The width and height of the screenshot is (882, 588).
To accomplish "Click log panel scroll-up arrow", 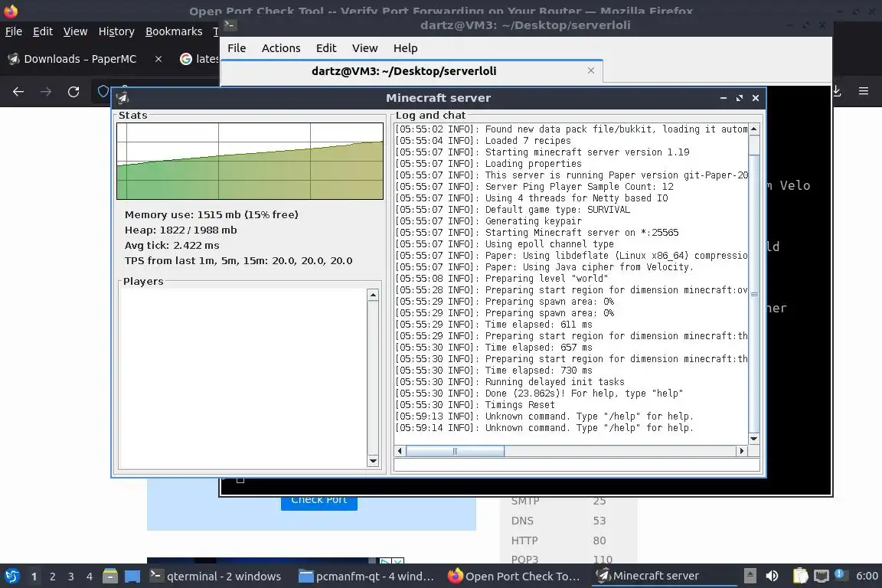I will click(x=753, y=129).
